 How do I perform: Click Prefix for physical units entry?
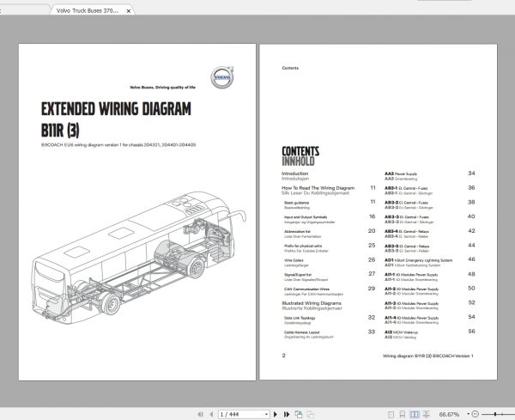point(303,246)
